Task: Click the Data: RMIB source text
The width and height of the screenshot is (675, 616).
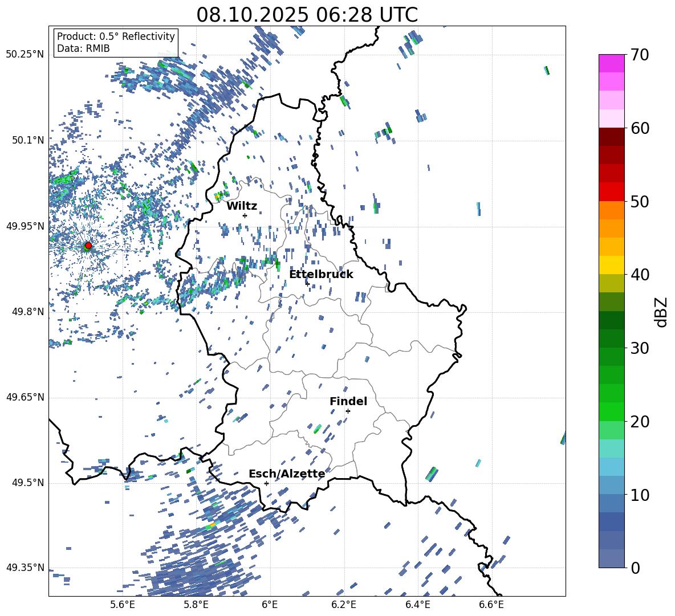Action: (x=83, y=48)
